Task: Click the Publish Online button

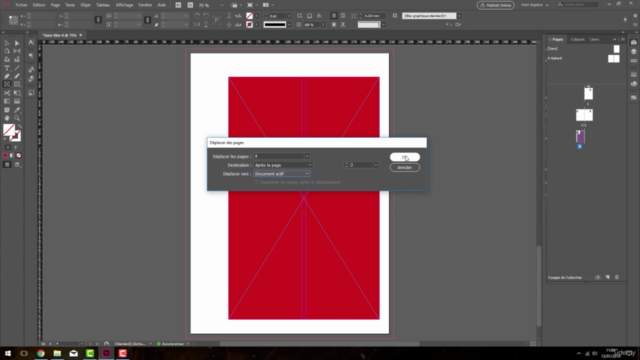Action: (x=496, y=5)
